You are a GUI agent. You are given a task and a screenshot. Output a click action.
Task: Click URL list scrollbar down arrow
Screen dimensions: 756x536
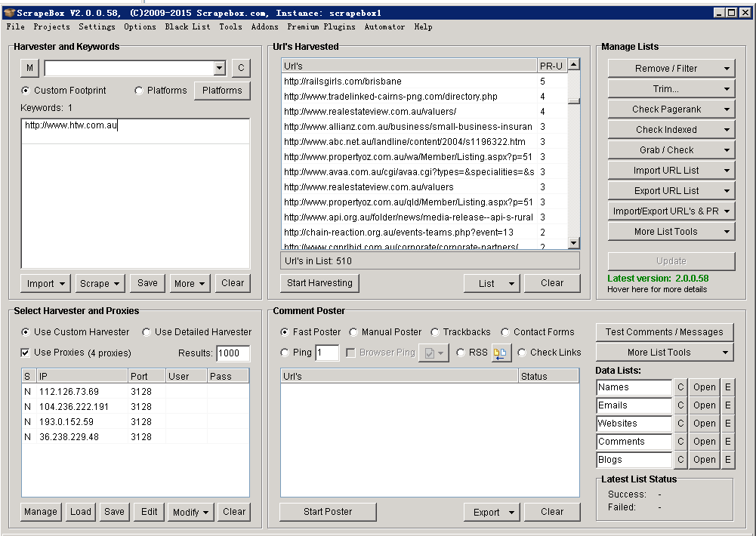click(x=573, y=243)
